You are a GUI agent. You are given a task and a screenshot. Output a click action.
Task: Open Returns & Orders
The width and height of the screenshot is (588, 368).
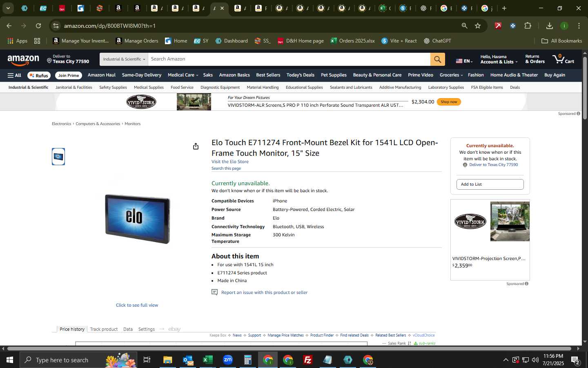coord(535,59)
